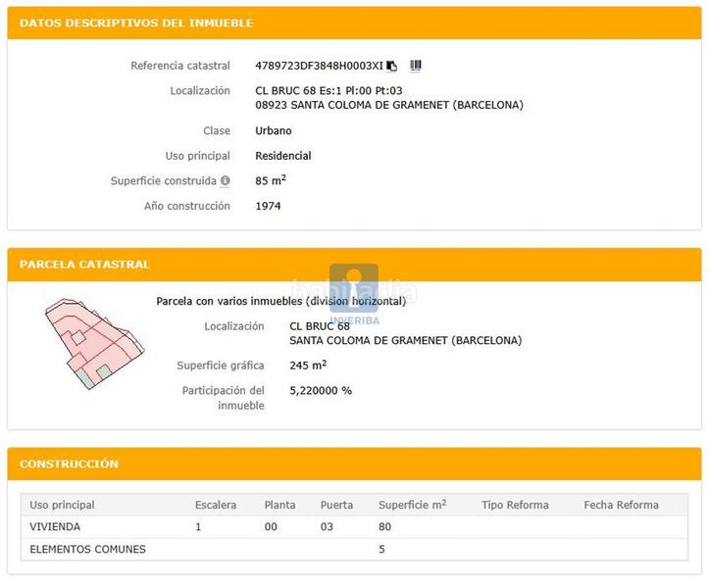
Task: Click the Parcela con varios inmuebles text
Action: 280,302
